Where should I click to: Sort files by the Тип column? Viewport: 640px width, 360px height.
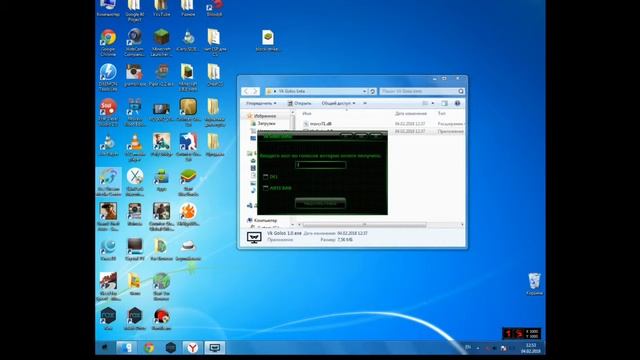(x=442, y=113)
